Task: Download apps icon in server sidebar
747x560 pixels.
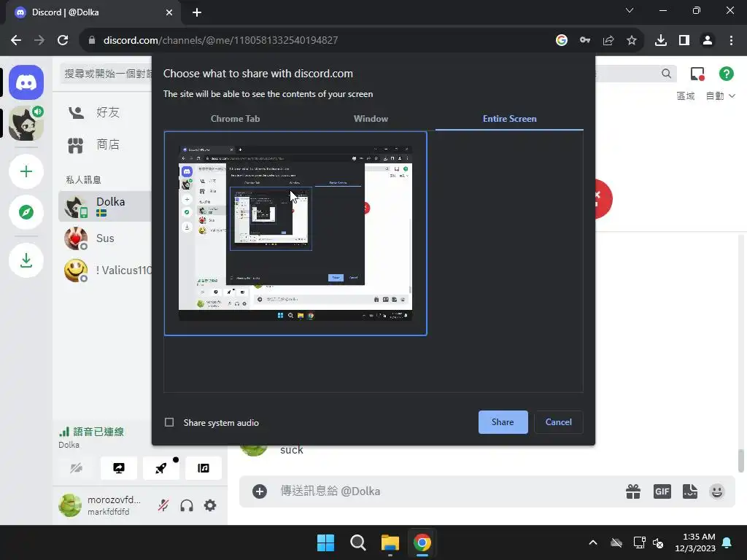Action: tap(26, 260)
